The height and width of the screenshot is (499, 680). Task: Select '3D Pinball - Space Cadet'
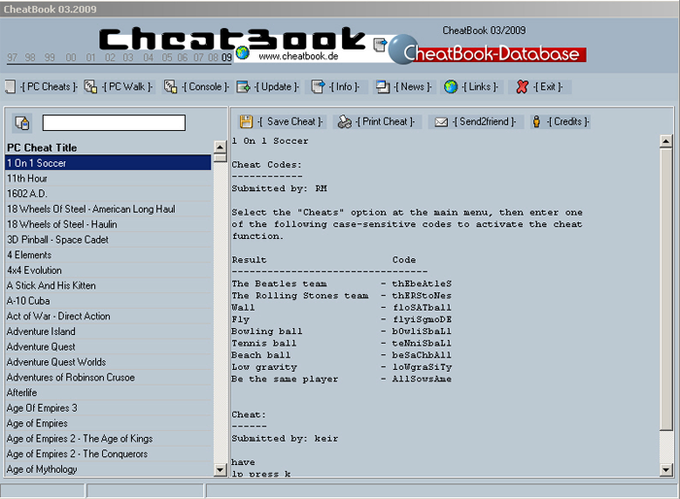[108, 239]
